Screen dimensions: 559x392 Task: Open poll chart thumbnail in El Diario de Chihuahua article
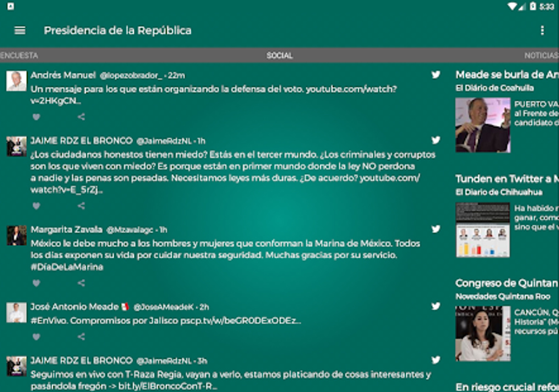tap(483, 229)
